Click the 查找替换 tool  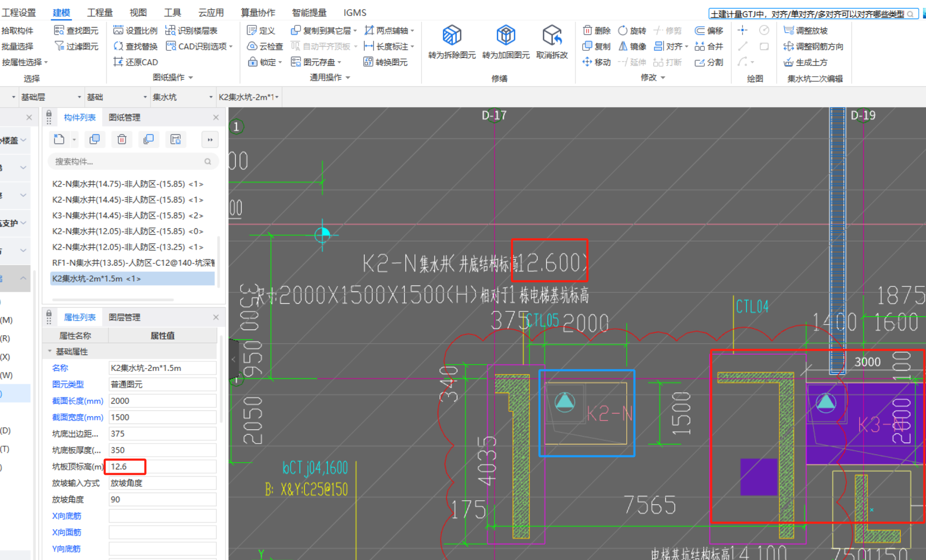click(135, 46)
